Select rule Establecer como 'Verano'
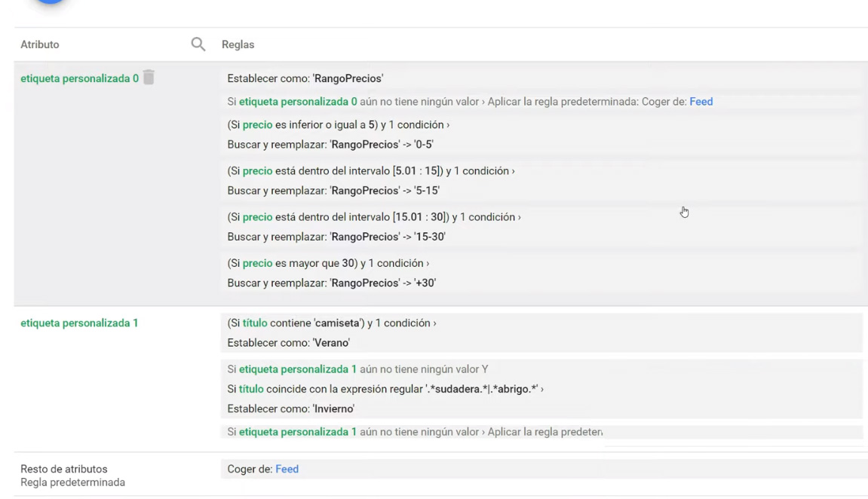The height and width of the screenshot is (499, 868). tap(288, 343)
